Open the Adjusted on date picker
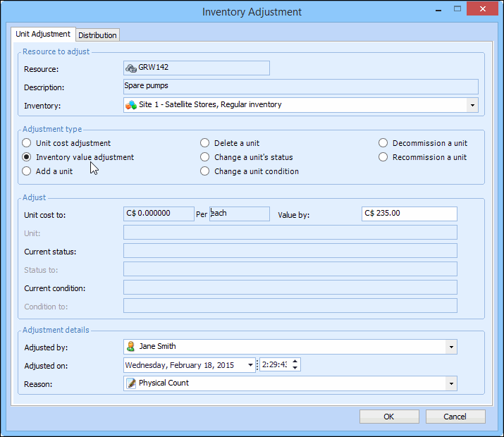The height and width of the screenshot is (437, 504). (250, 365)
